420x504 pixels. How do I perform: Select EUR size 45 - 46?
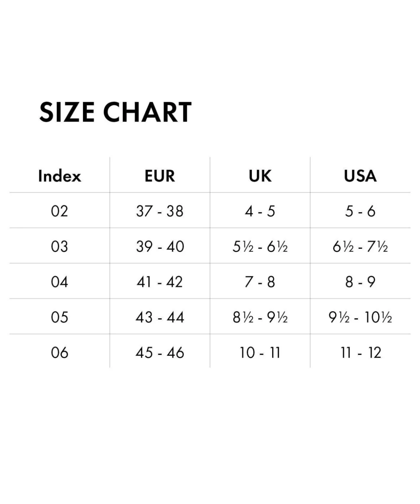click(160, 352)
